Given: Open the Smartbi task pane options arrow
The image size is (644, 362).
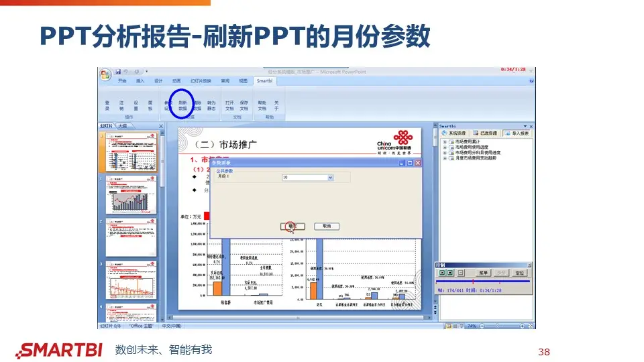Looking at the screenshot, I should point(525,126).
